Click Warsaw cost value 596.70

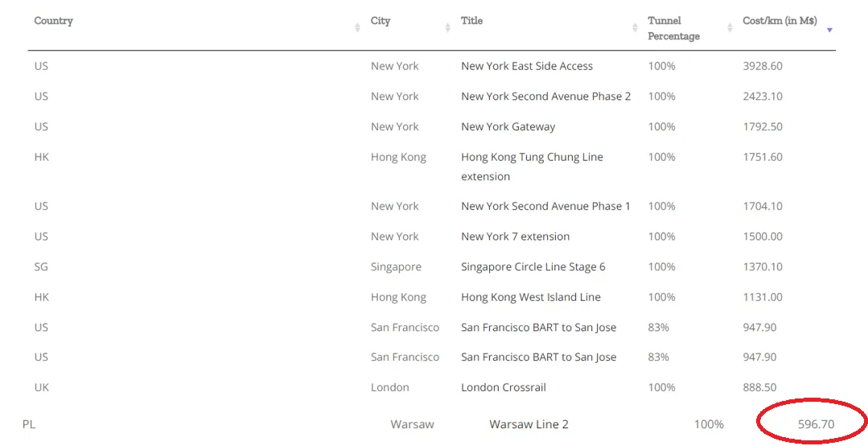pos(816,424)
